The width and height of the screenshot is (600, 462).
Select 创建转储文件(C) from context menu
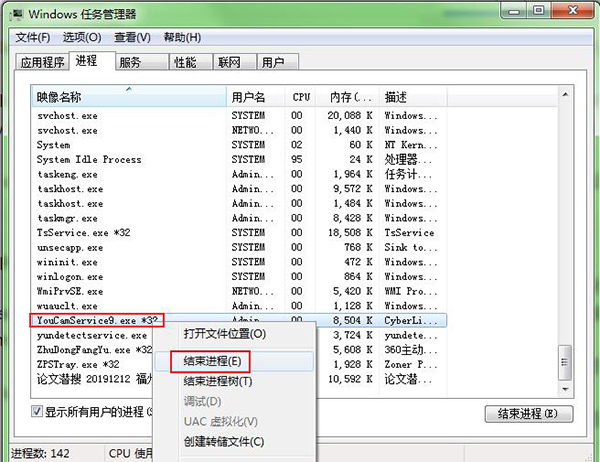pyautogui.click(x=223, y=441)
